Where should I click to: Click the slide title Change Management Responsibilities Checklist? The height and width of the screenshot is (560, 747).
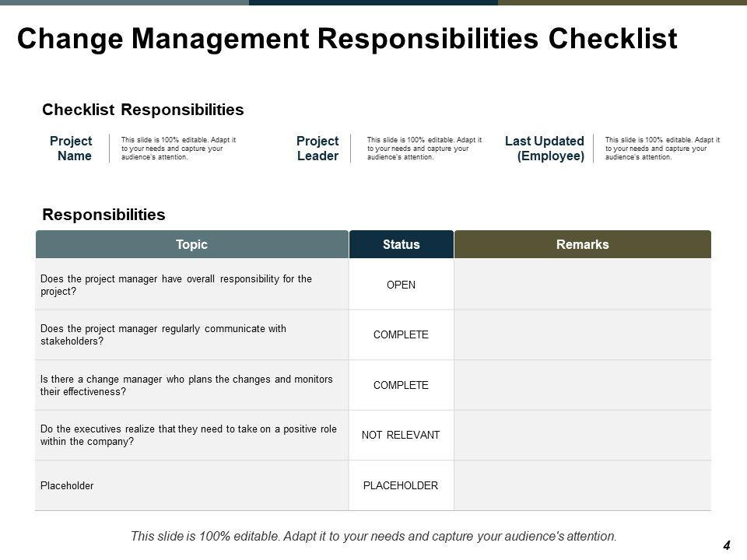point(347,39)
